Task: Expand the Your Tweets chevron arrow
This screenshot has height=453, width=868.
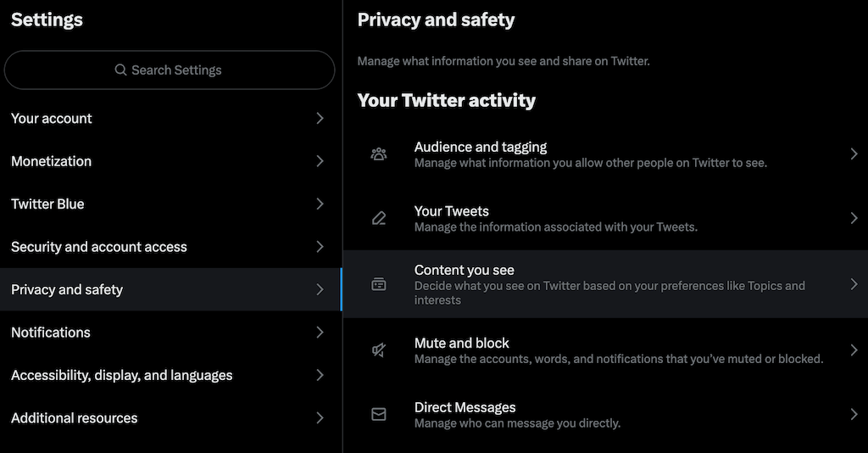Action: click(x=854, y=218)
